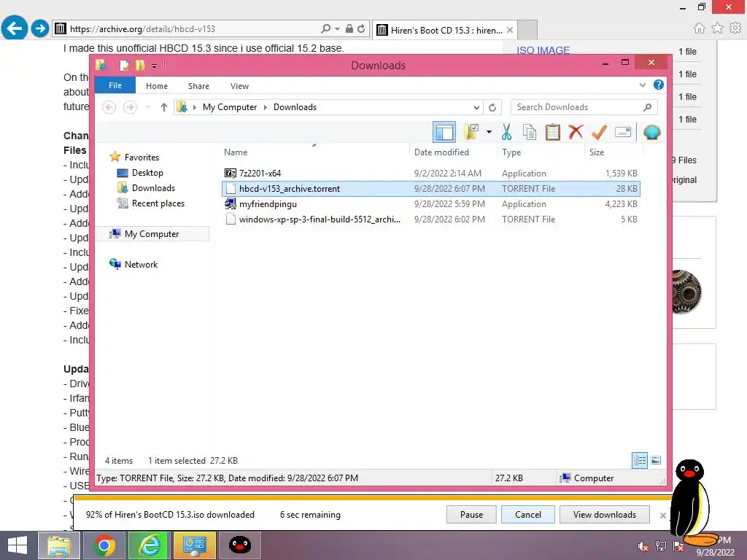This screenshot has width=747, height=560.
Task: Switch to details view icon
Action: point(640,460)
